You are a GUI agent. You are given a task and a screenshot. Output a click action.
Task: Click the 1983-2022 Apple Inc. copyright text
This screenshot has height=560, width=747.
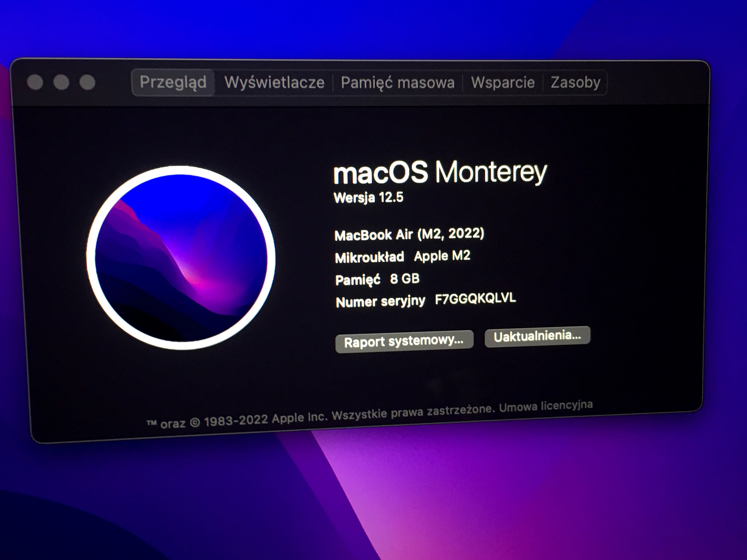(266, 420)
